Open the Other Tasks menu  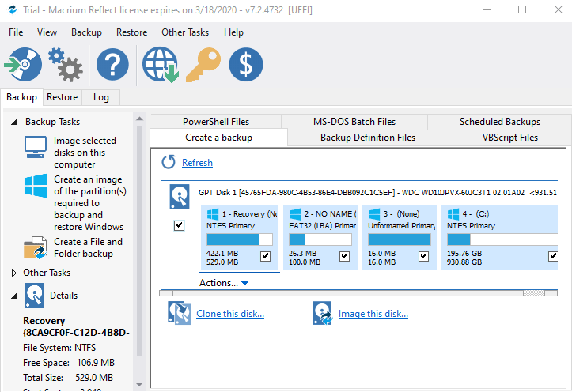185,32
